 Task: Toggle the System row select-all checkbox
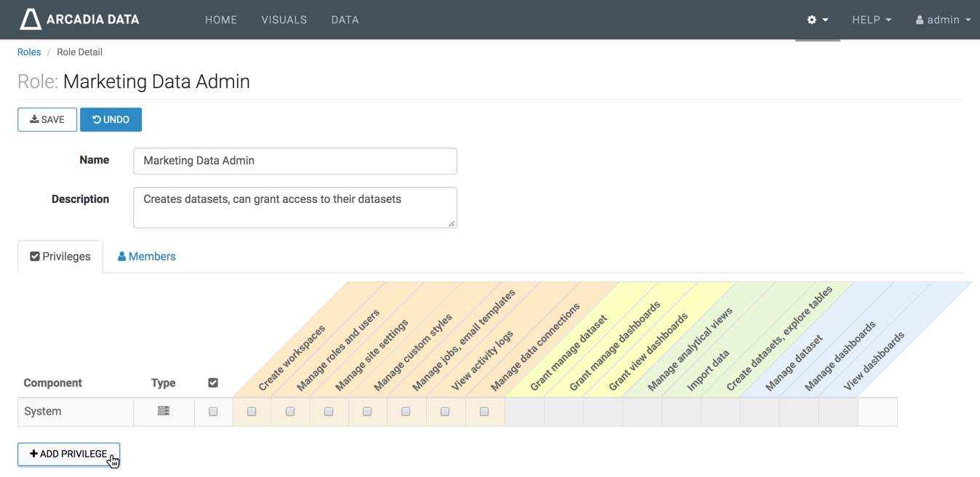(x=213, y=412)
